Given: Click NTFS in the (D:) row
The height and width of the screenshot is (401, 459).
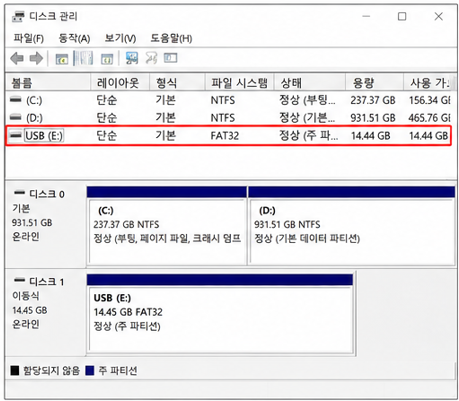Looking at the screenshot, I should tap(223, 118).
